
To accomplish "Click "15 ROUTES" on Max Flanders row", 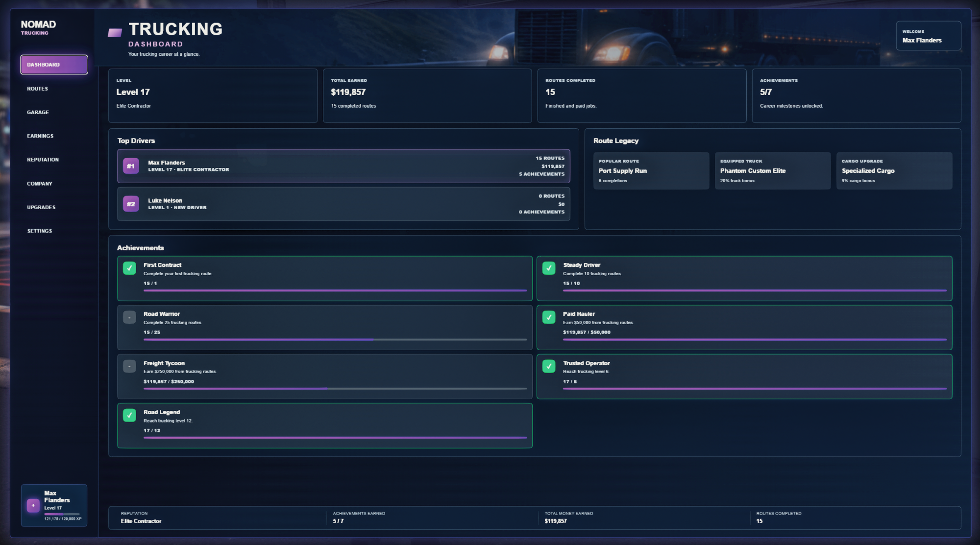I will [550, 158].
